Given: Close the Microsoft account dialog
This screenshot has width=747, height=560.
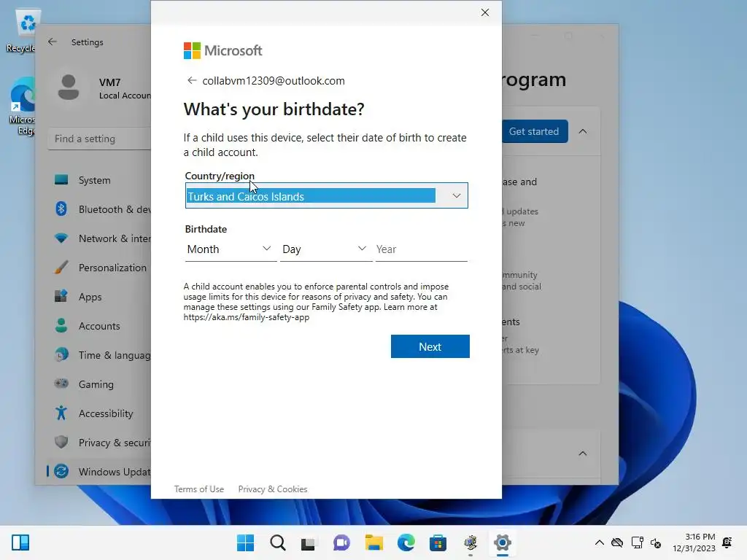Looking at the screenshot, I should click(485, 12).
